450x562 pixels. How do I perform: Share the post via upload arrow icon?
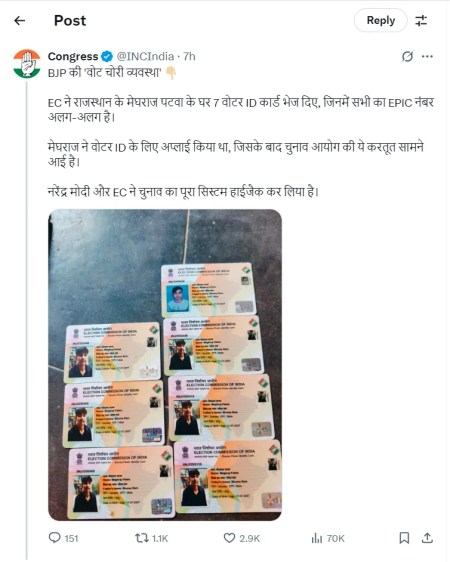click(427, 538)
